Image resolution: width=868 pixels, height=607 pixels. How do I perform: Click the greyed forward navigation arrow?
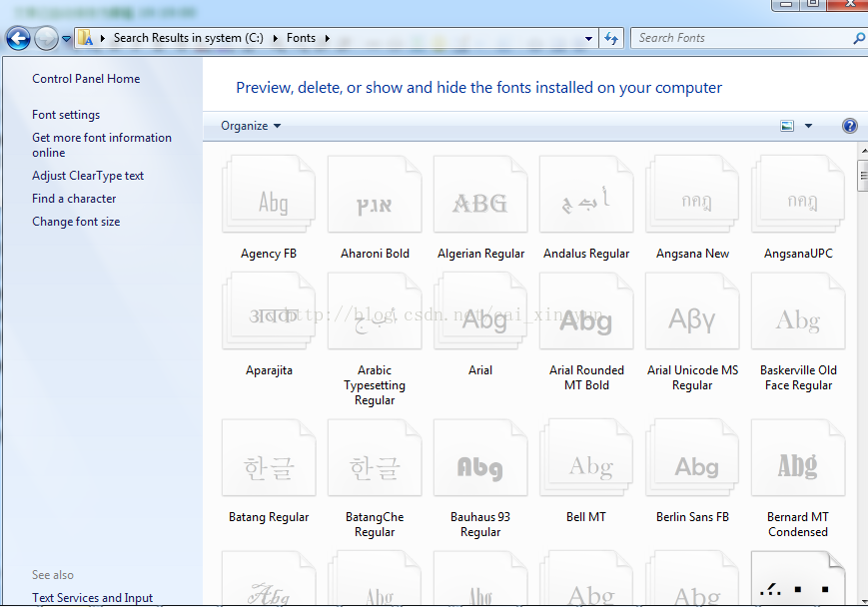(x=47, y=39)
